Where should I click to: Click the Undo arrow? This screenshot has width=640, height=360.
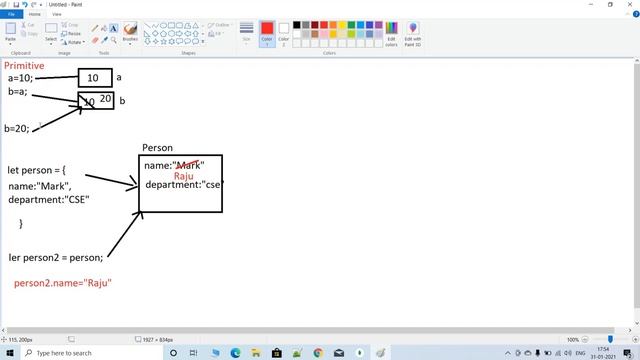25,4
